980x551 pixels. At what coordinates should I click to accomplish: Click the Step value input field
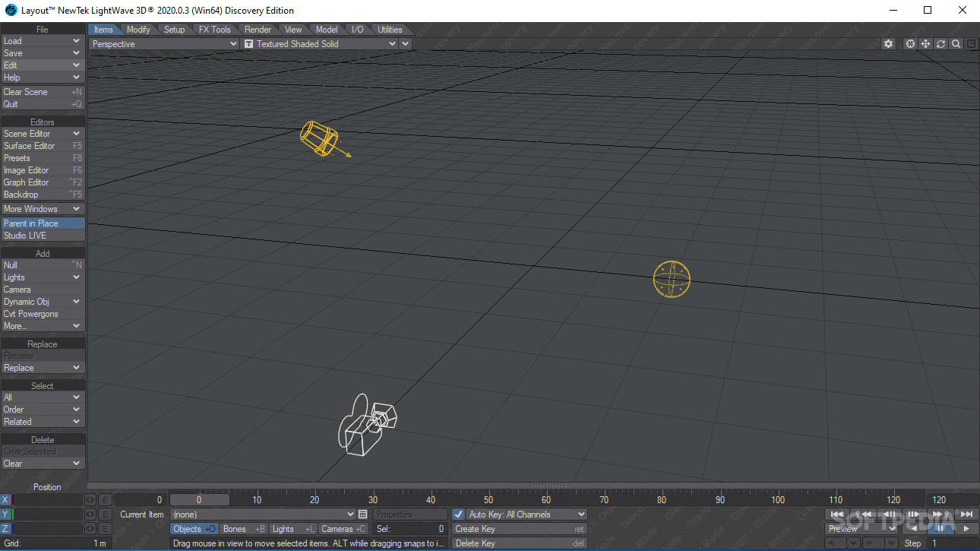coord(952,543)
